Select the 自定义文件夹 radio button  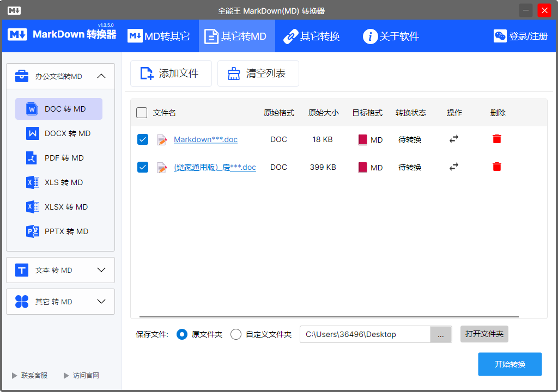(x=236, y=334)
